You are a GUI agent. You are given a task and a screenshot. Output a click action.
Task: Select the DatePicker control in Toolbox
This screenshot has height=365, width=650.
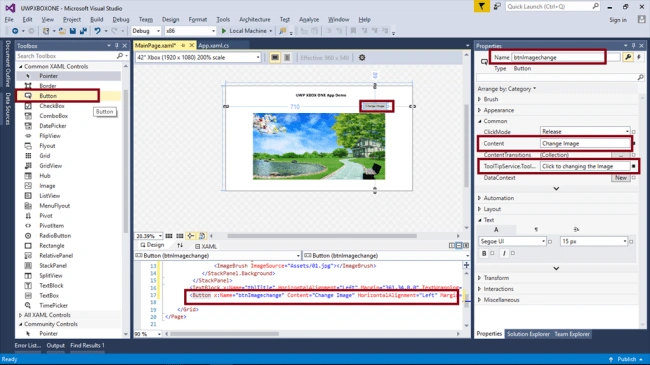pyautogui.click(x=53, y=126)
